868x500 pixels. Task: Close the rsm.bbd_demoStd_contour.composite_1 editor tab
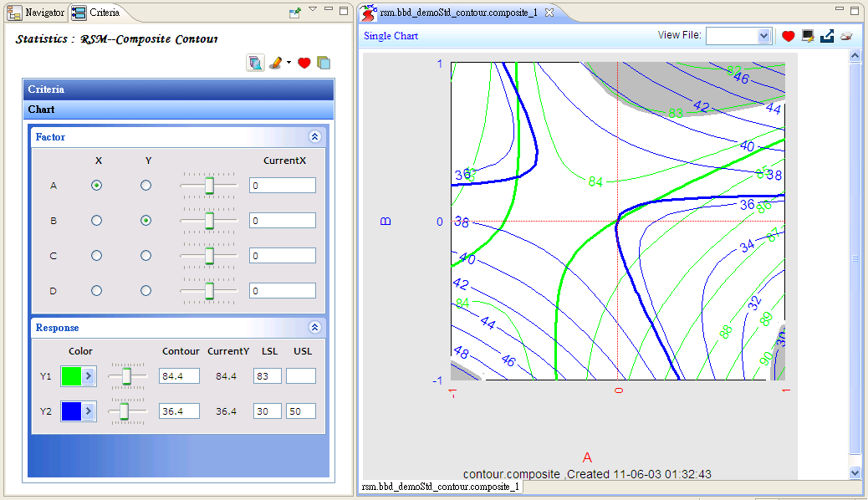[x=549, y=13]
